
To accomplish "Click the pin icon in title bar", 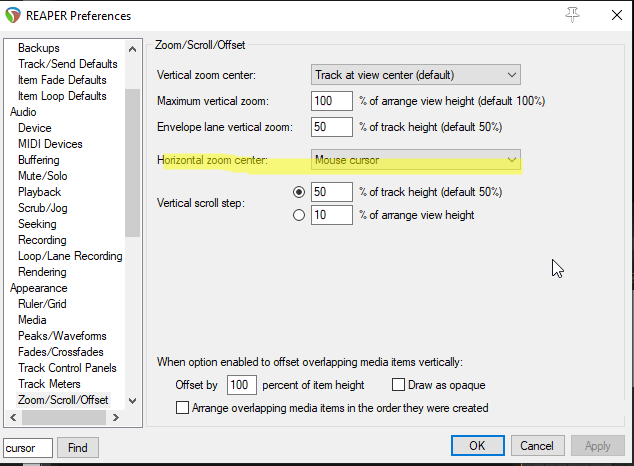I will pyautogui.click(x=572, y=15).
